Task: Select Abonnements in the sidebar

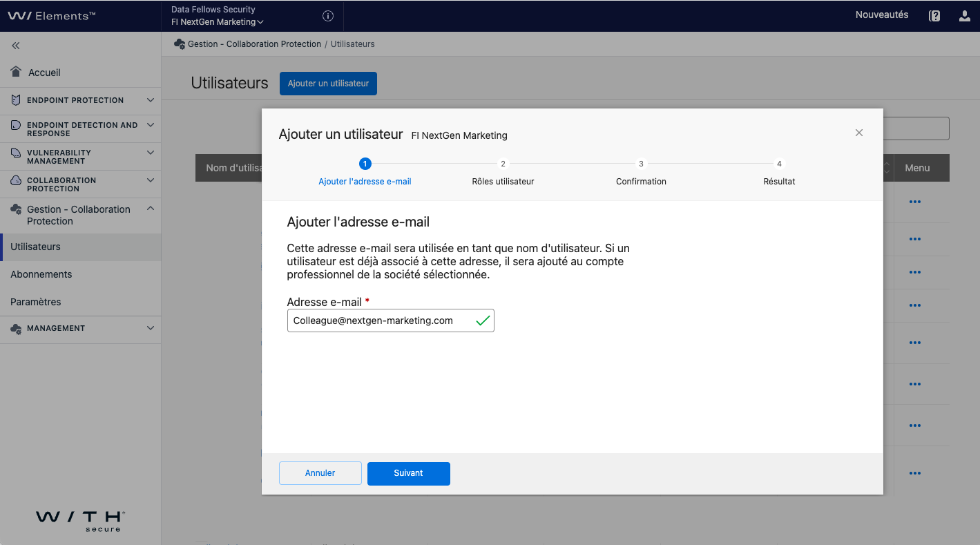Action: click(41, 274)
